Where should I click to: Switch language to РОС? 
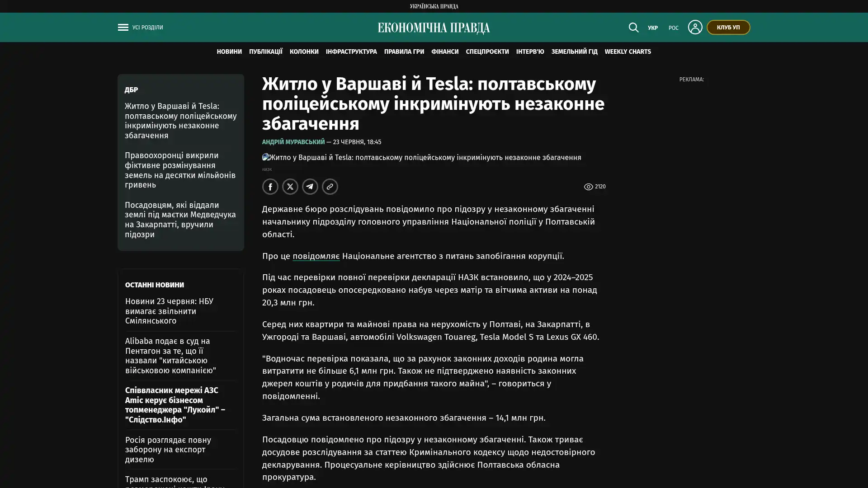click(674, 28)
